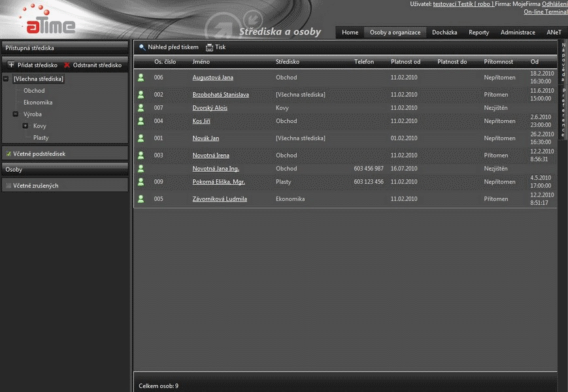Click the person icon for Augustová Jana
568x392 pixels.
point(141,78)
